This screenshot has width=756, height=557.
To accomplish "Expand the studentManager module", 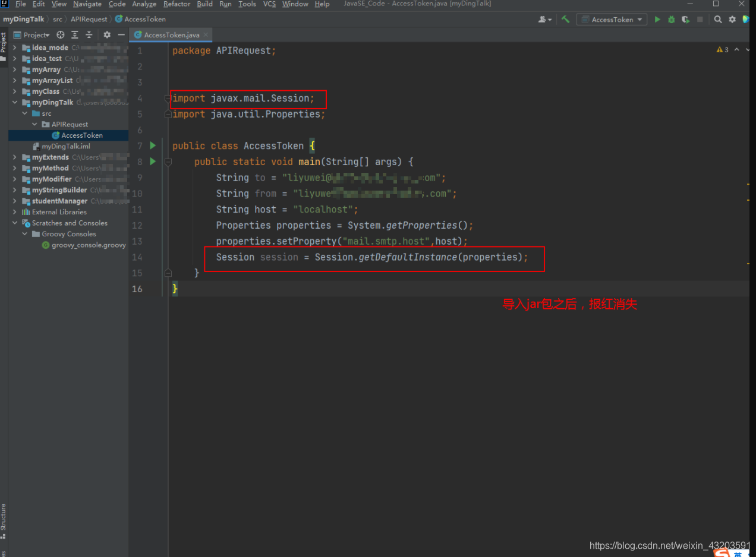I will tap(15, 201).
